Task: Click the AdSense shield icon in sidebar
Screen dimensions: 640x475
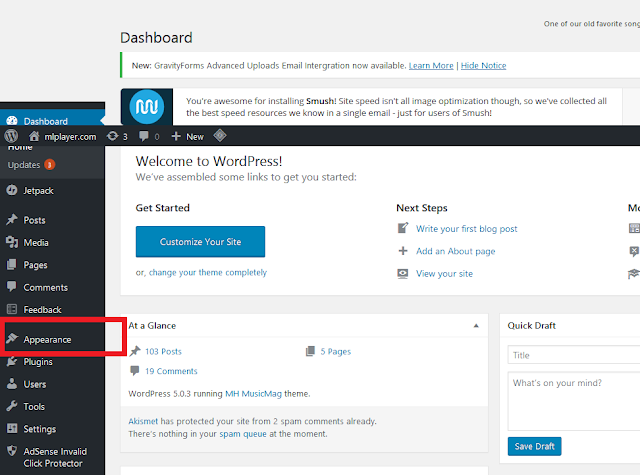Action: (12, 451)
